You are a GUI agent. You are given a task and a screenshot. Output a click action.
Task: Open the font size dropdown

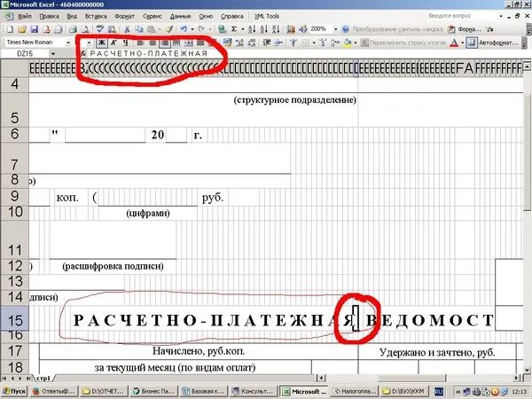click(89, 43)
